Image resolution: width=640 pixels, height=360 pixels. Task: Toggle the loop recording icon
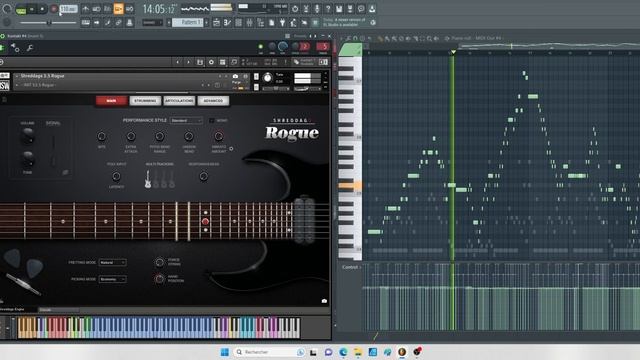point(130,9)
